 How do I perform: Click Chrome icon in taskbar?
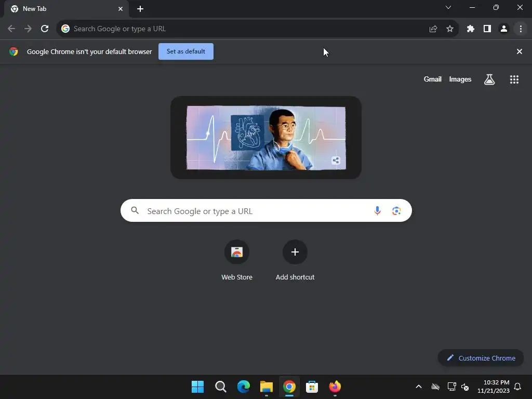pyautogui.click(x=289, y=387)
